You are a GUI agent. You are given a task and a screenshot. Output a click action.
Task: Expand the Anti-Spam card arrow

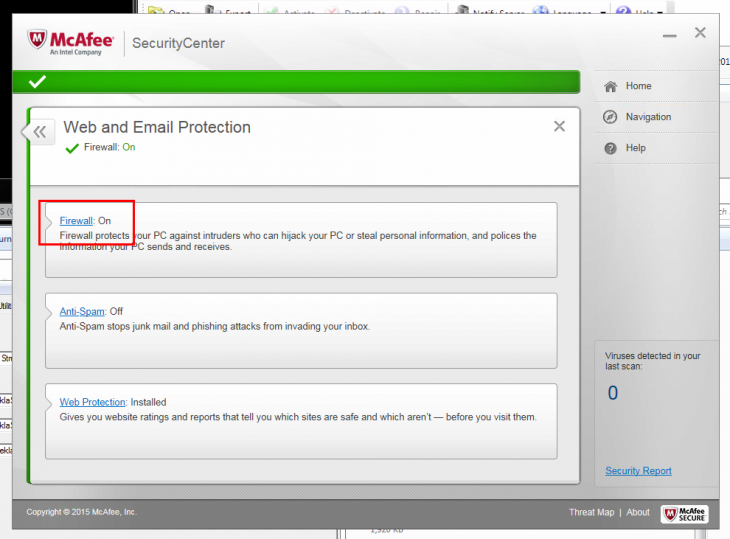pyautogui.click(x=48, y=312)
